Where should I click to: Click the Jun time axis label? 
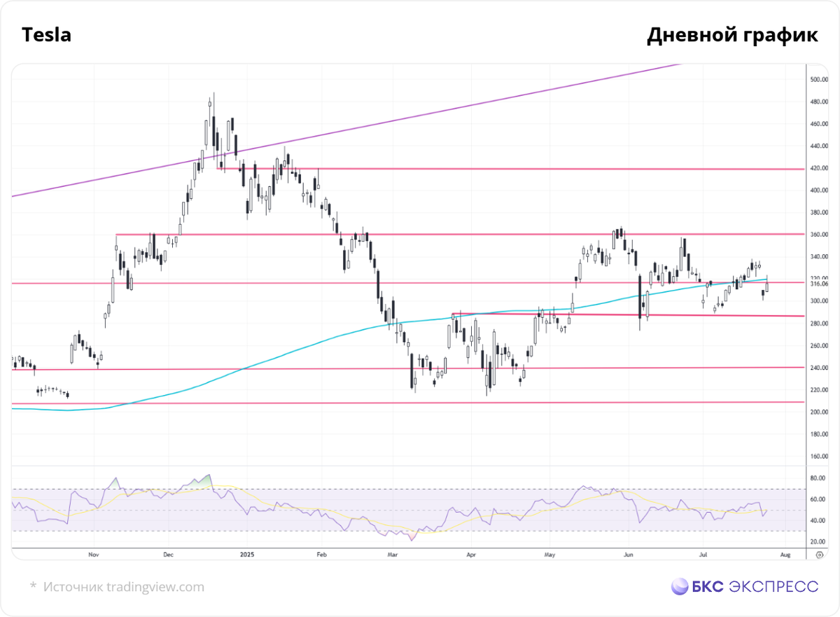(x=629, y=555)
